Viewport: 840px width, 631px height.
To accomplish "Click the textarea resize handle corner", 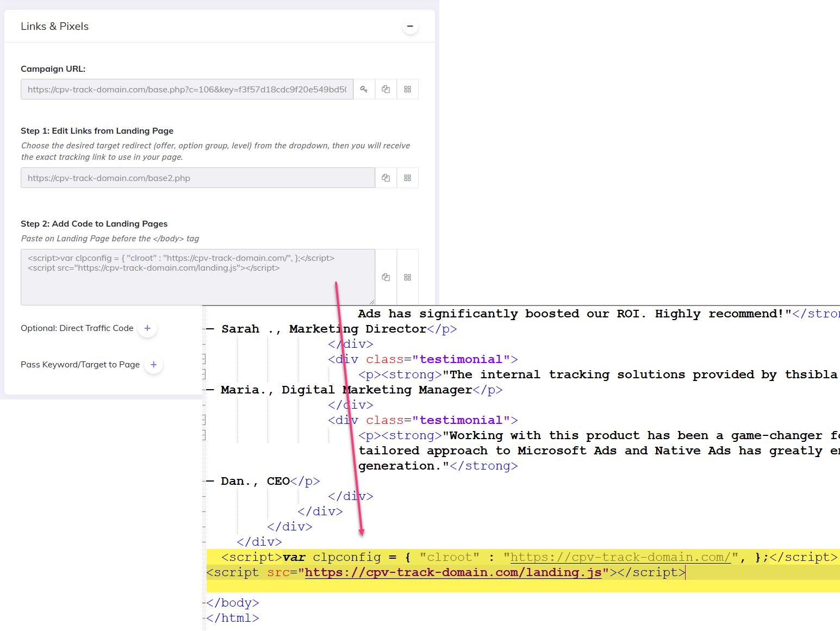I will [372, 303].
